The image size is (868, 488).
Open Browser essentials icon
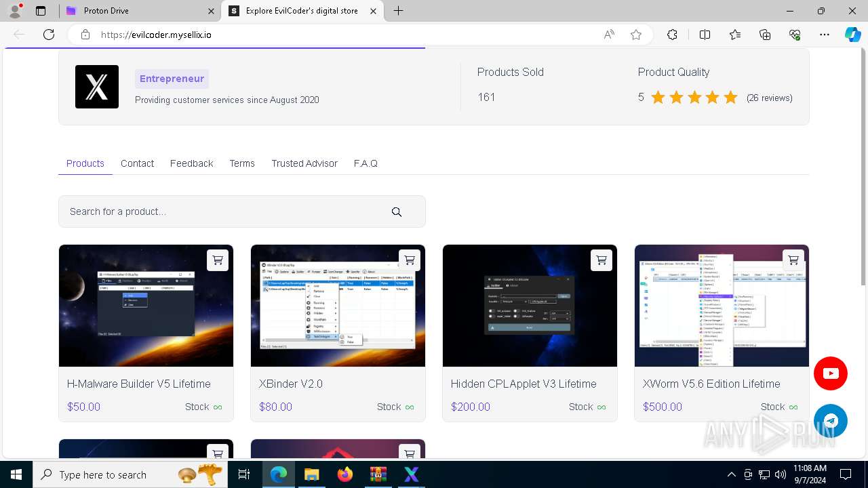click(795, 35)
